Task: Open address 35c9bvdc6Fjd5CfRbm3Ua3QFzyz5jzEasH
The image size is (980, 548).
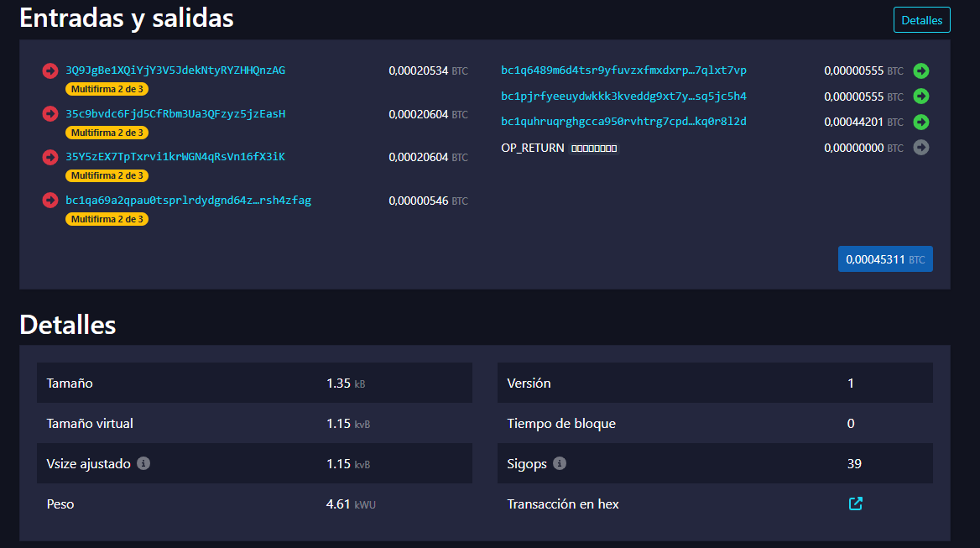Action: (x=176, y=114)
